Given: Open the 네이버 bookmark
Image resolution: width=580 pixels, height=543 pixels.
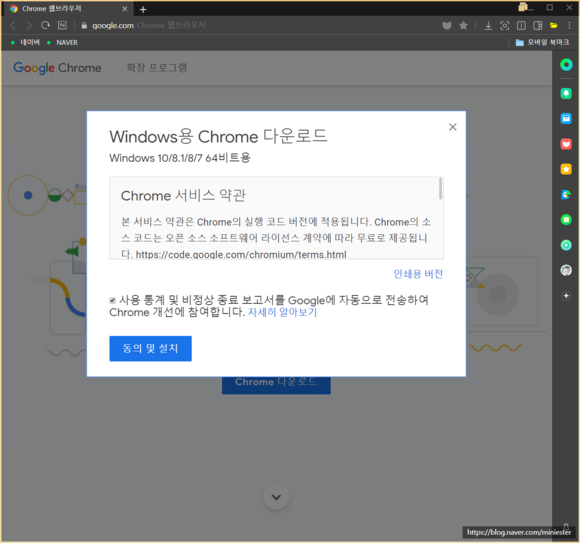Looking at the screenshot, I should tap(26, 43).
